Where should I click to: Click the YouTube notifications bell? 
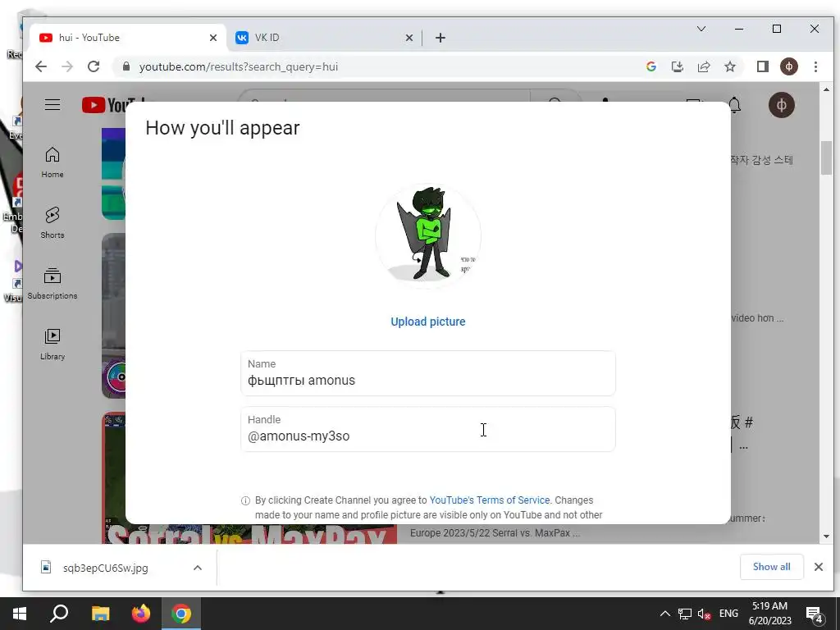coord(735,105)
